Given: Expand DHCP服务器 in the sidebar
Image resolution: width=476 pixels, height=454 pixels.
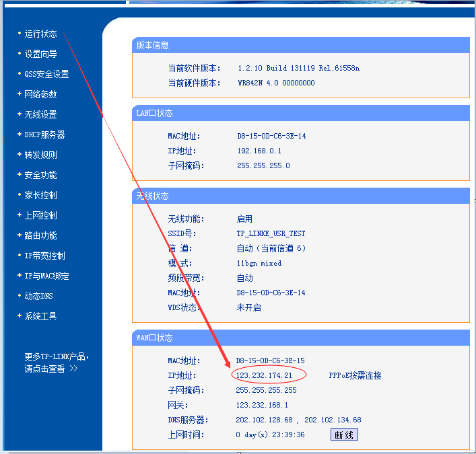Looking at the screenshot, I should 44,135.
